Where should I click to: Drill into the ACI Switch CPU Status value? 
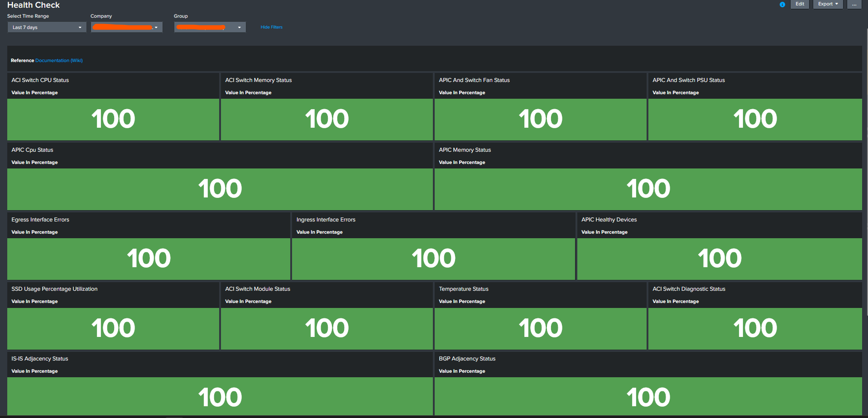pyautogui.click(x=113, y=120)
